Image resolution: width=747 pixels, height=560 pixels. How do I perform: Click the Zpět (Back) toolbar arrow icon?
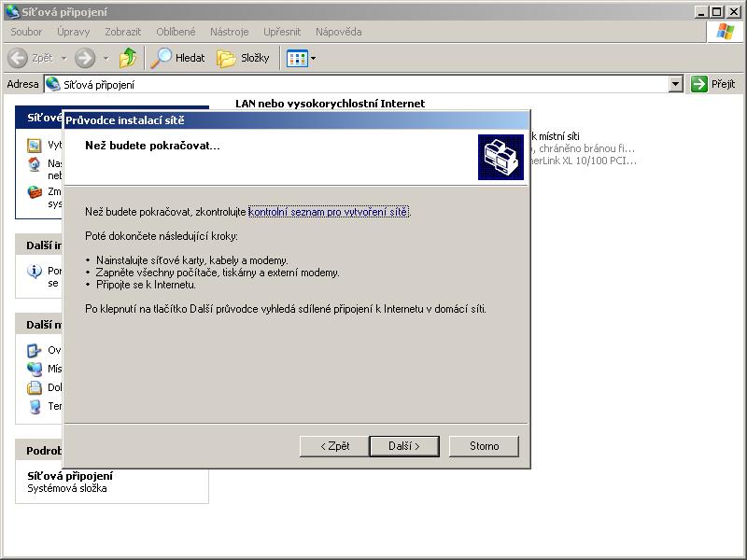tap(18, 58)
